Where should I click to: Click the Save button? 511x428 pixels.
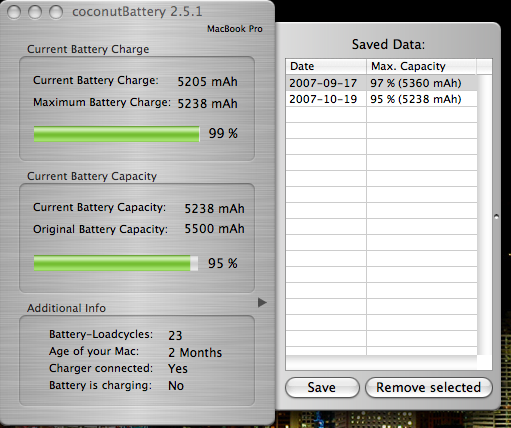click(322, 387)
